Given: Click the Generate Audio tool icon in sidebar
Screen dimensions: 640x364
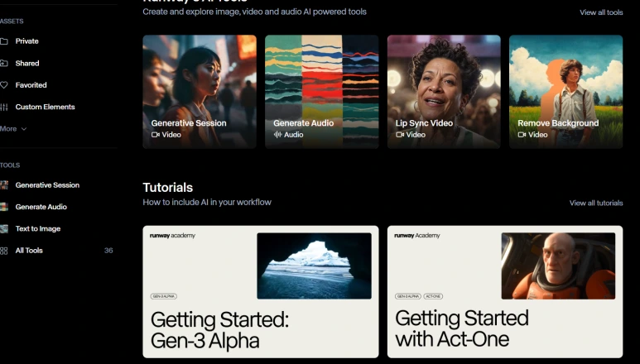Looking at the screenshot, I should tap(4, 207).
